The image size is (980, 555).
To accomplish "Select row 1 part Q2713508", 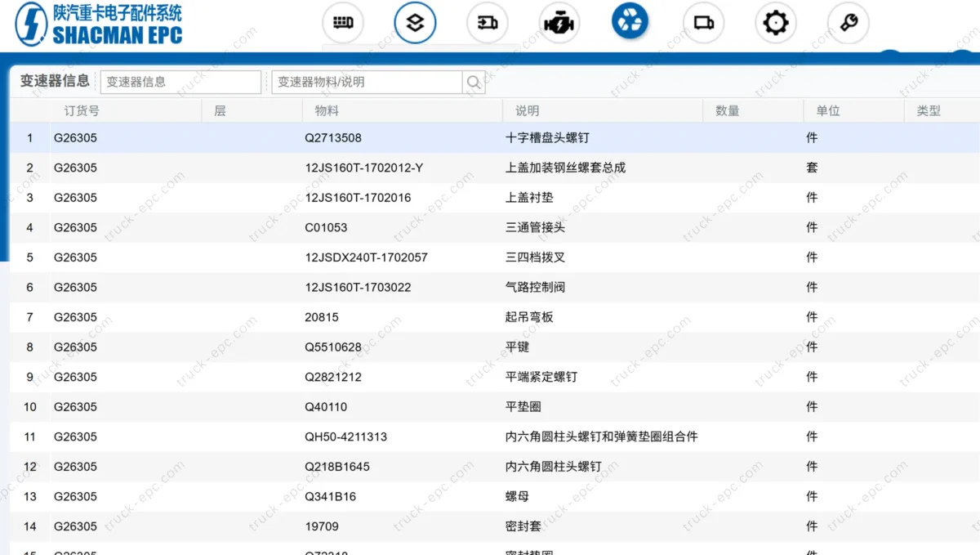I will coord(333,138).
